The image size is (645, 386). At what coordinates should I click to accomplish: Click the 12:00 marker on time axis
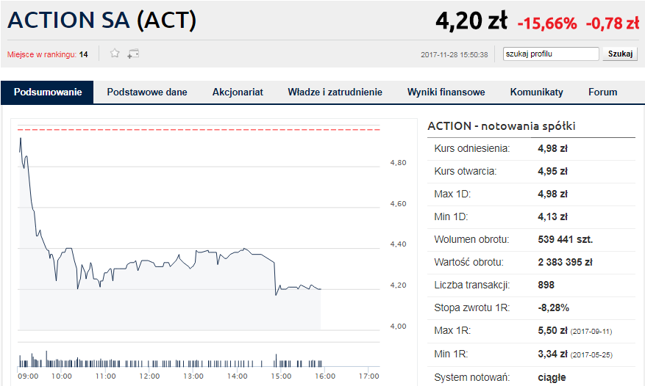coord(149,376)
